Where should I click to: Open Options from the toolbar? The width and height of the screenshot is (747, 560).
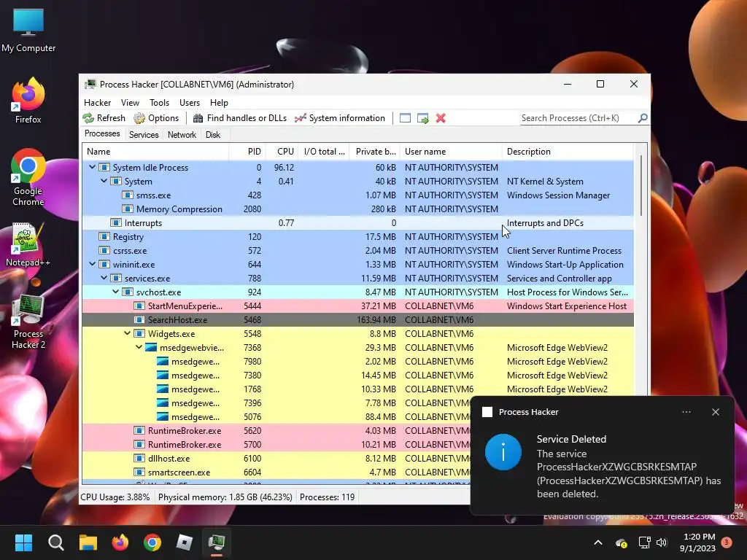pos(156,118)
